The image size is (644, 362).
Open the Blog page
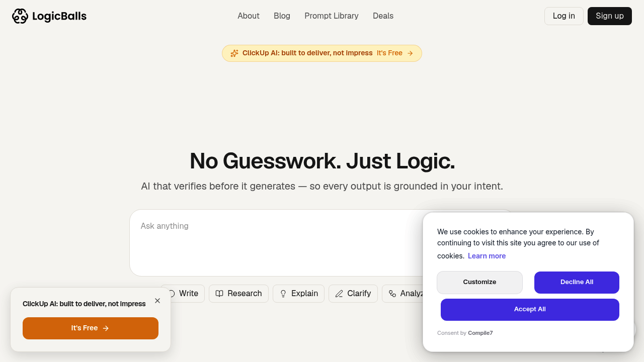(282, 16)
